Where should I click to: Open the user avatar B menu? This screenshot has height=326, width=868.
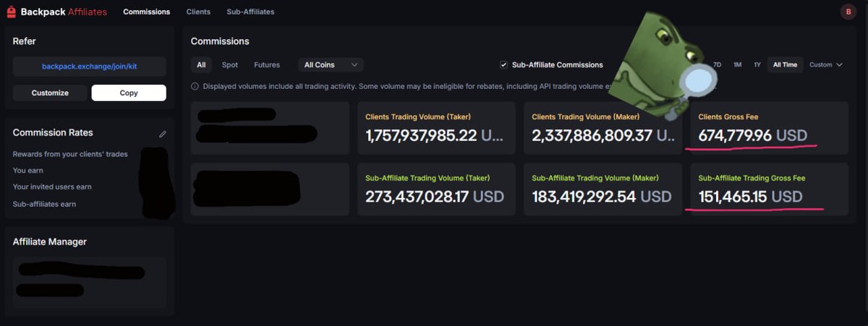tap(848, 12)
